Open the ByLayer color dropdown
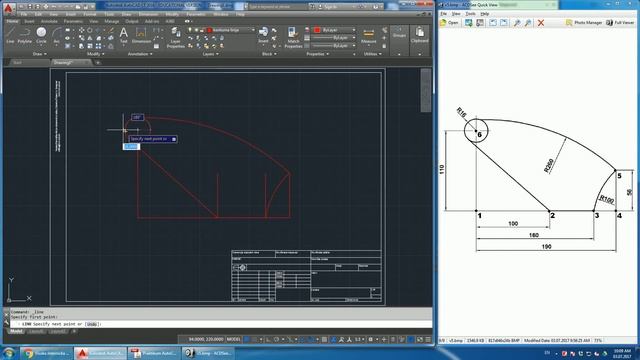 pos(353,30)
